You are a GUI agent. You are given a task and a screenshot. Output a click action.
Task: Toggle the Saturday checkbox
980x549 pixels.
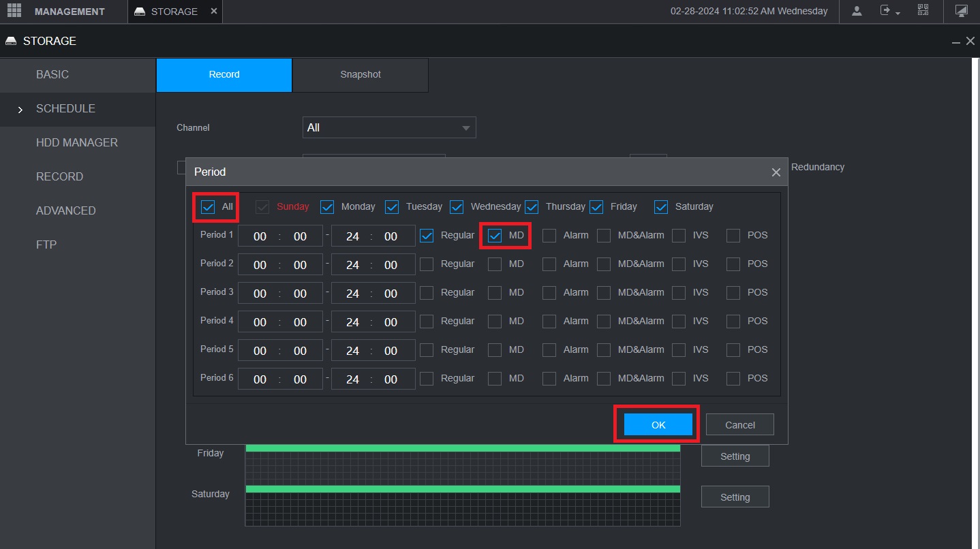coord(661,206)
